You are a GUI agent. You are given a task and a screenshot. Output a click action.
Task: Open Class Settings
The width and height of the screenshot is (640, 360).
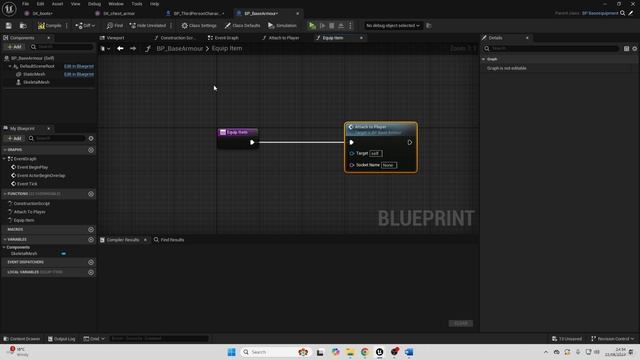[199, 26]
